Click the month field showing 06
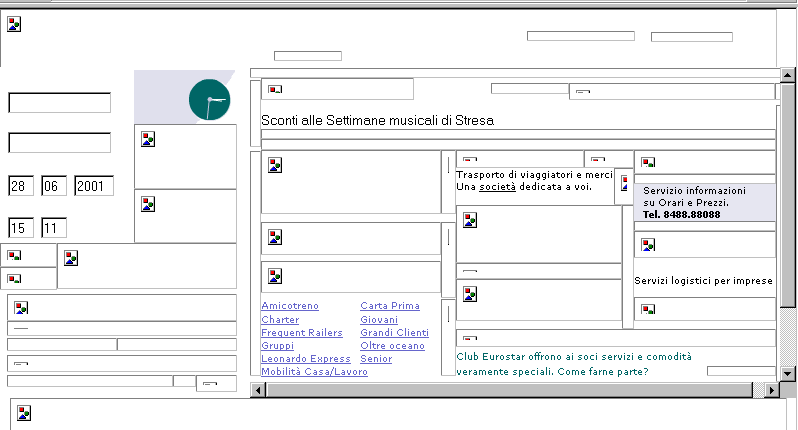Image resolution: width=798 pixels, height=430 pixels. tap(53, 186)
